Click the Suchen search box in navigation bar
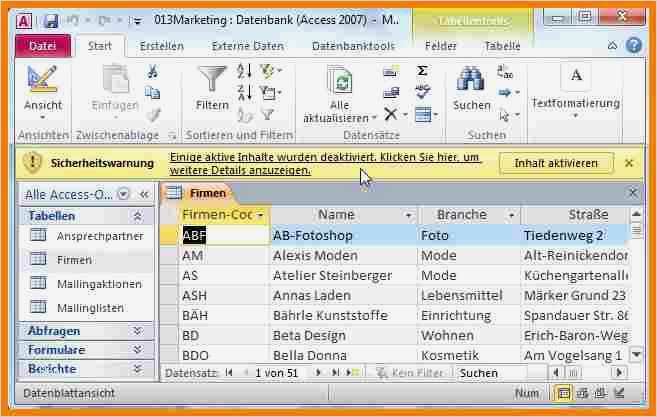This screenshot has height=417, width=657. coord(494,373)
